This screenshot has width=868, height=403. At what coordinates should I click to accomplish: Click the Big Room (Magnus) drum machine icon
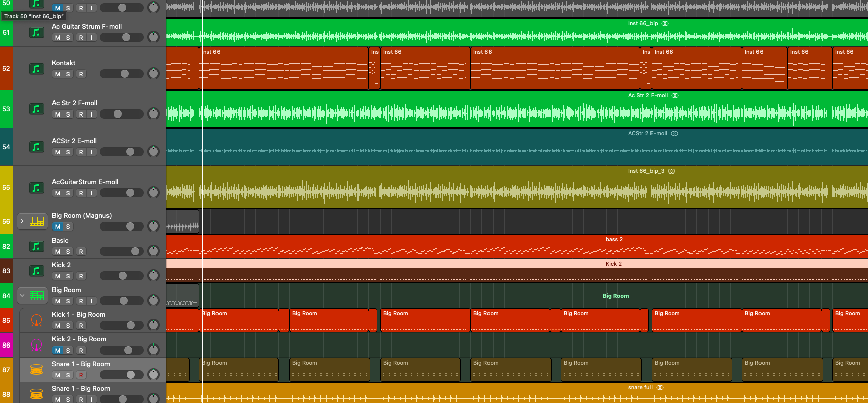point(37,221)
